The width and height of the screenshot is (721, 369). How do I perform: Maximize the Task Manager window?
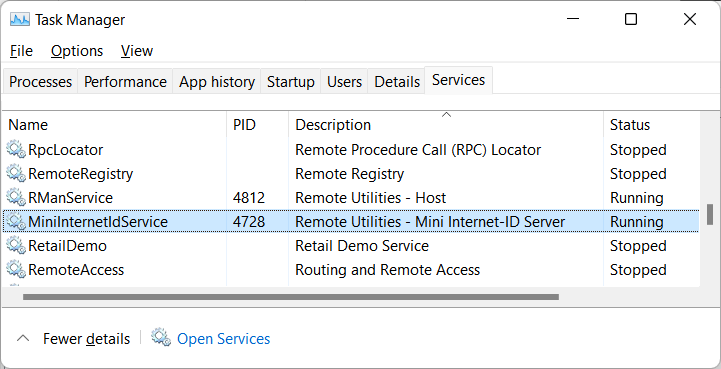click(x=631, y=19)
